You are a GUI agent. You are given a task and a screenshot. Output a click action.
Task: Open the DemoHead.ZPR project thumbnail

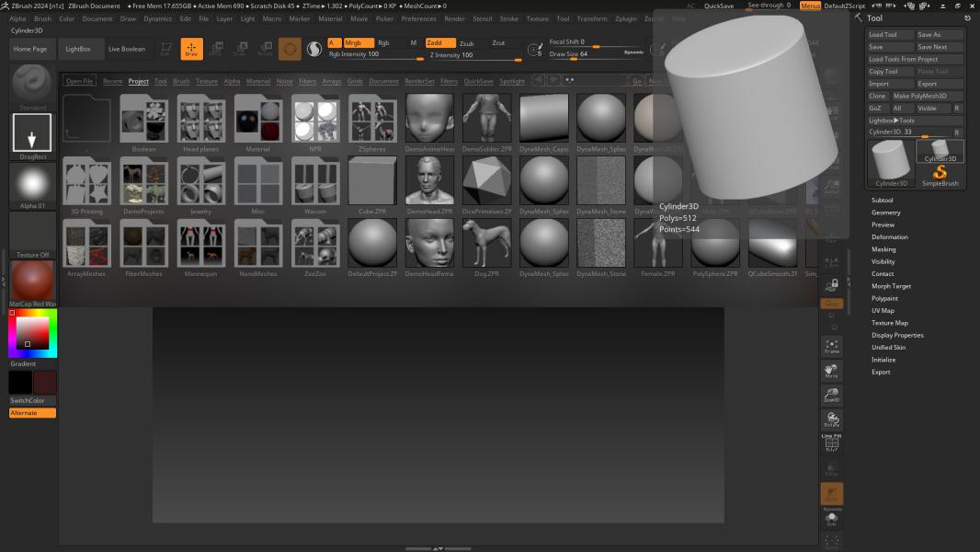[429, 186]
